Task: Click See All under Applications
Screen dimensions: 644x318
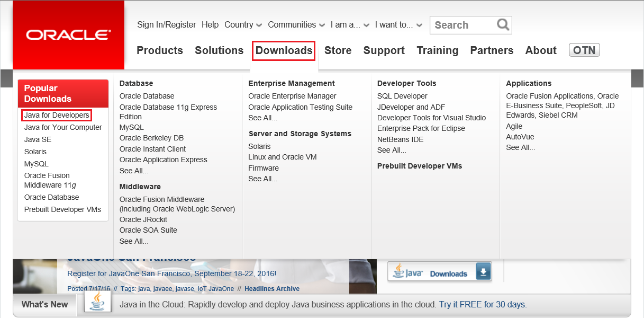Action: point(521,147)
